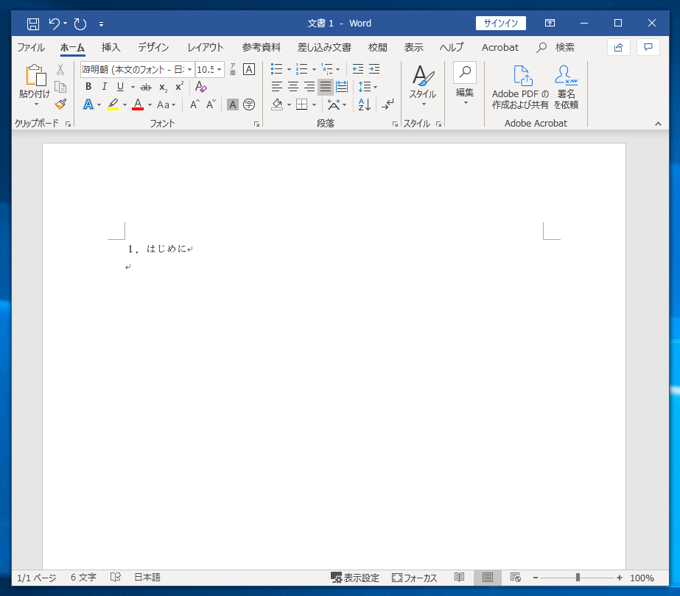Open ribbon display options in title bar

click(549, 23)
